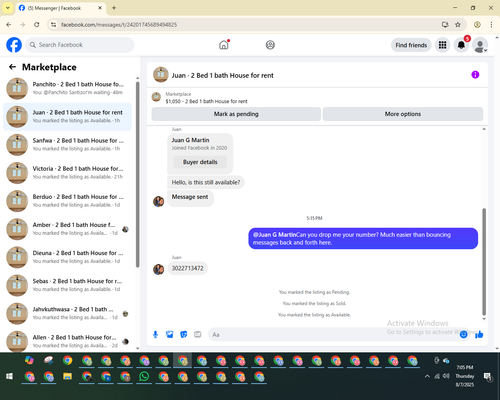
Task: Select the Juan conversation in list
Action: click(67, 117)
